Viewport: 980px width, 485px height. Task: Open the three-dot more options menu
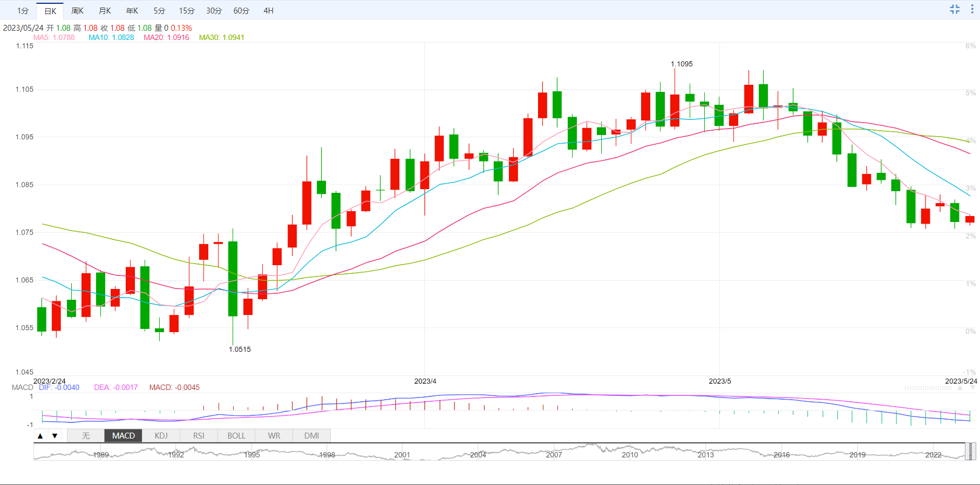(x=972, y=9)
